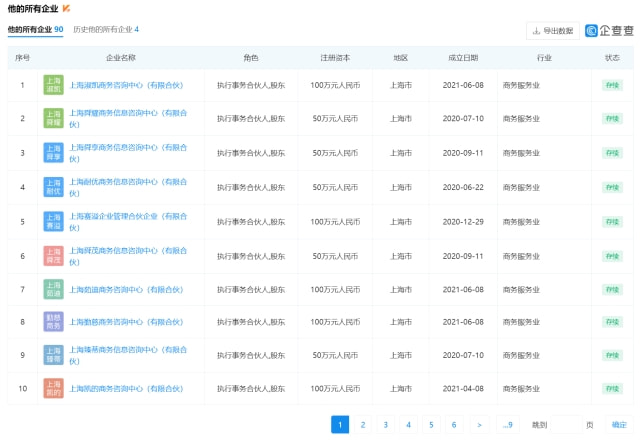Click the 状态 column header

(x=612, y=58)
